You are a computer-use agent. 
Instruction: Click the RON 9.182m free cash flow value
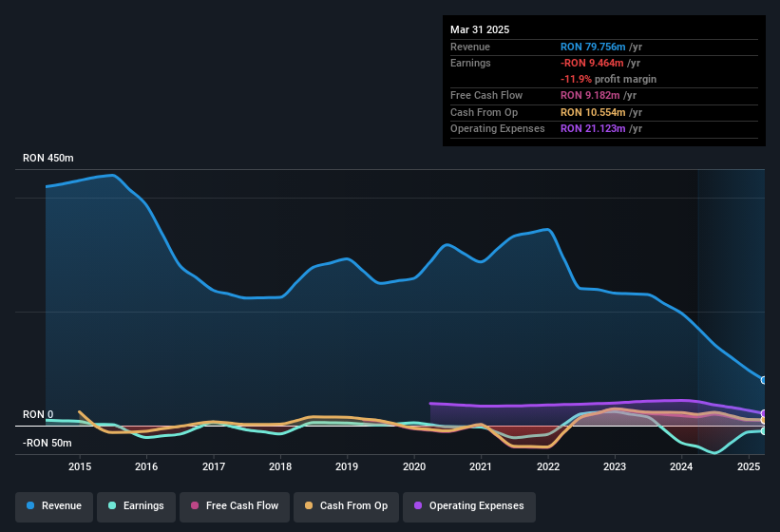click(x=590, y=95)
